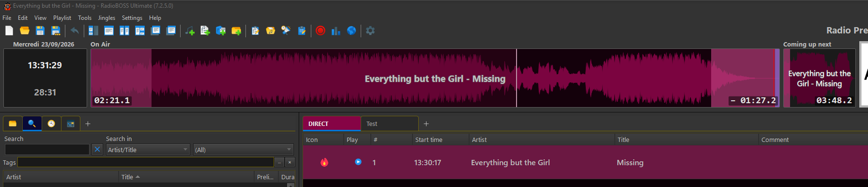Viewport: 868px width, 187px height.
Task: Click the Coming up next track thumbnail
Action: coord(820,78)
